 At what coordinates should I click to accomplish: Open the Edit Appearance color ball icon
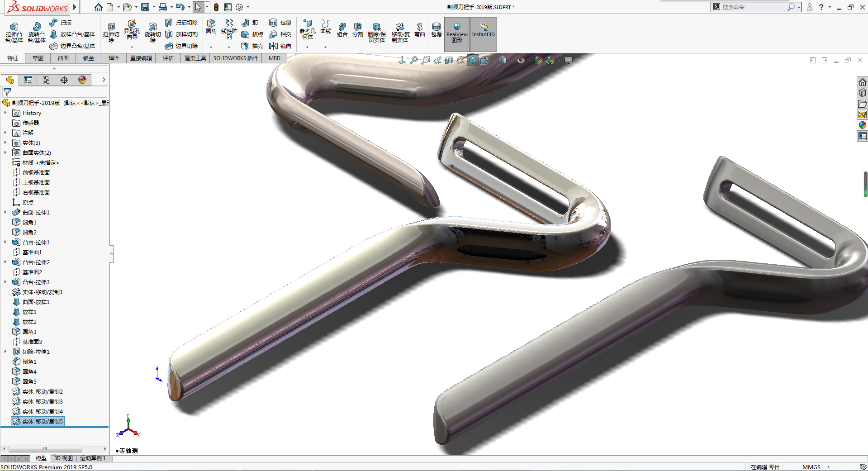(x=538, y=60)
